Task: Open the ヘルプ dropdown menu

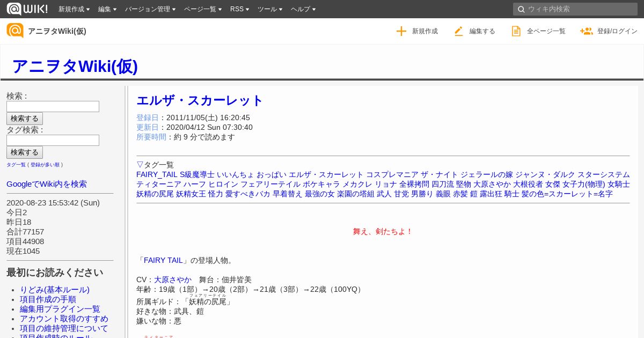Action: (303, 9)
